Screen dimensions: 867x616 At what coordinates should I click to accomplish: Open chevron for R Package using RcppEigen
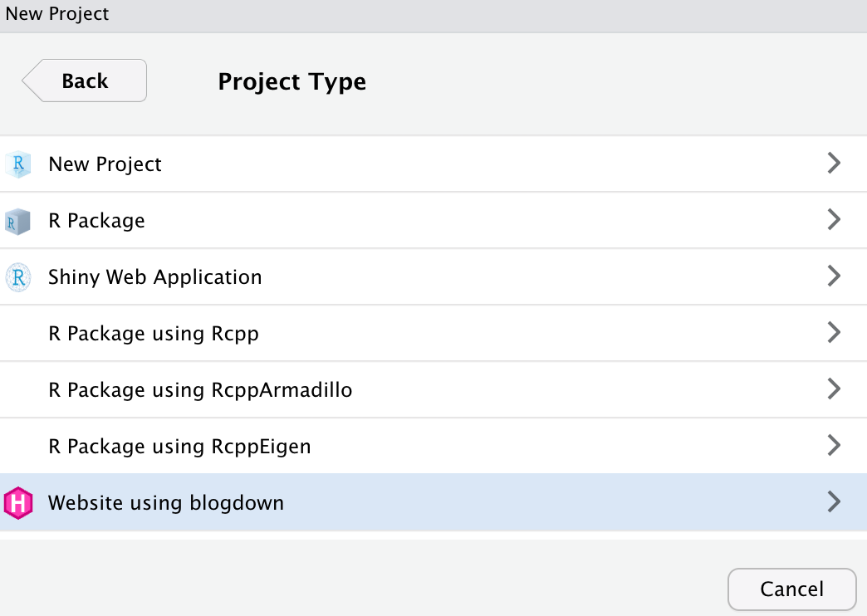click(834, 445)
